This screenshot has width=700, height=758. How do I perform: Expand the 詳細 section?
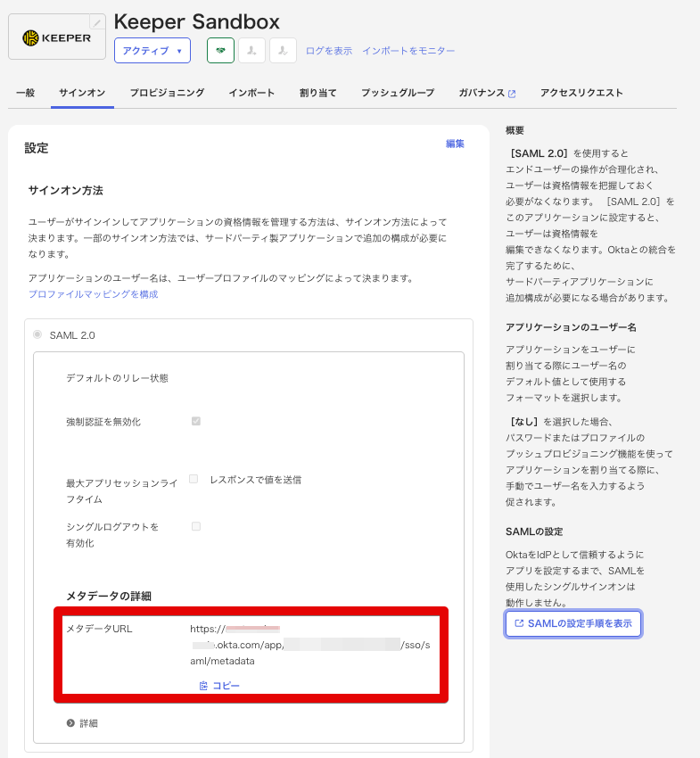click(82, 723)
